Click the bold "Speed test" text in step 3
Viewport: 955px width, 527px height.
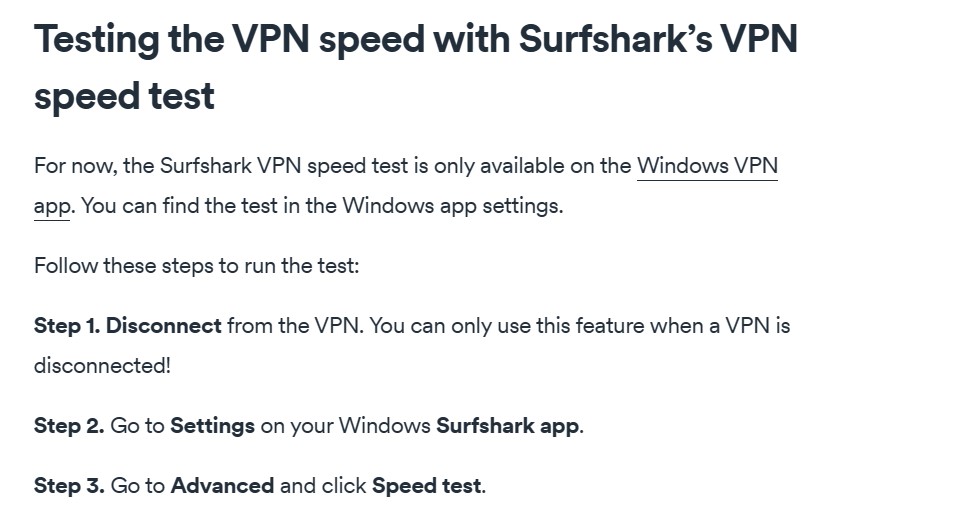[x=426, y=486]
